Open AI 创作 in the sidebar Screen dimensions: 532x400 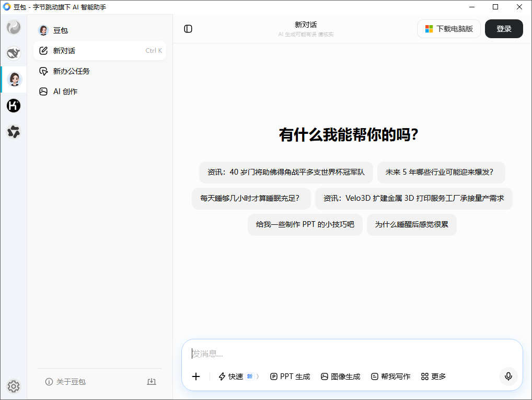pos(100,92)
